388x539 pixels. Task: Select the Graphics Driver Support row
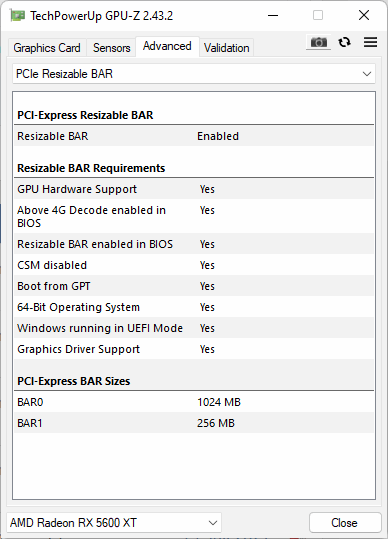click(x=194, y=349)
